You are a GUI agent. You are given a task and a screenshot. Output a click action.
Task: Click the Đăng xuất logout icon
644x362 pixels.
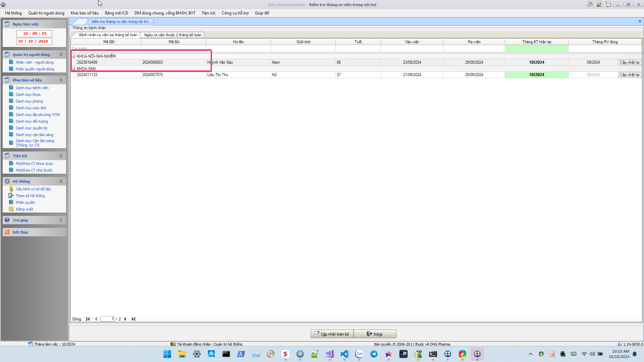click(11, 209)
